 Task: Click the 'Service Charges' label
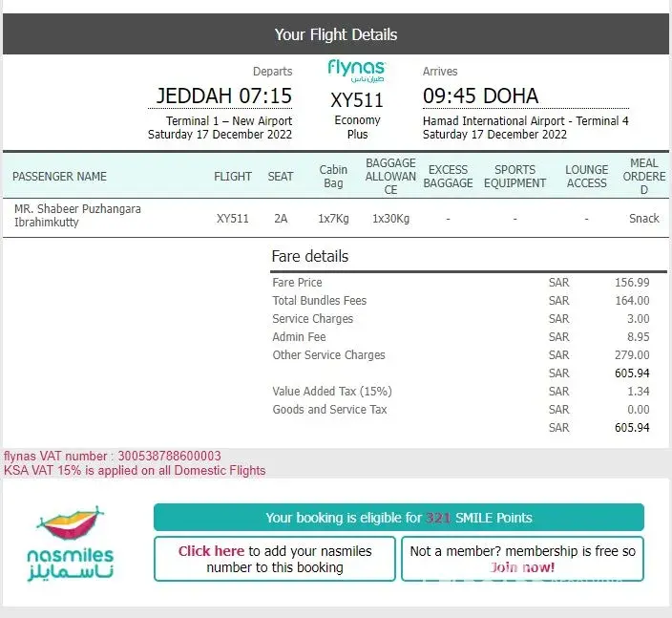[x=312, y=319]
